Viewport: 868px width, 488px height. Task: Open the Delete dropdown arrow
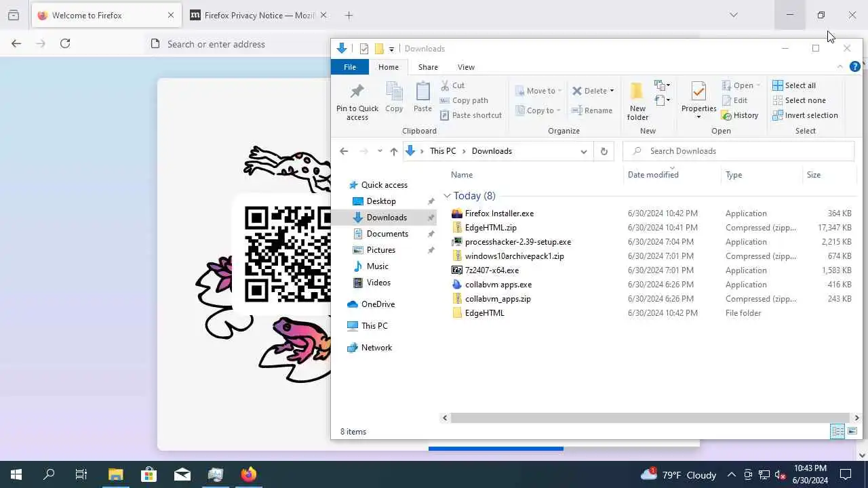pyautogui.click(x=612, y=91)
